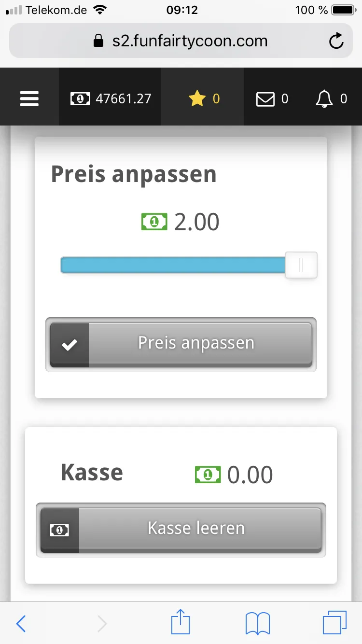Open the messages envelope icon
Image resolution: width=362 pixels, height=644 pixels.
click(265, 99)
